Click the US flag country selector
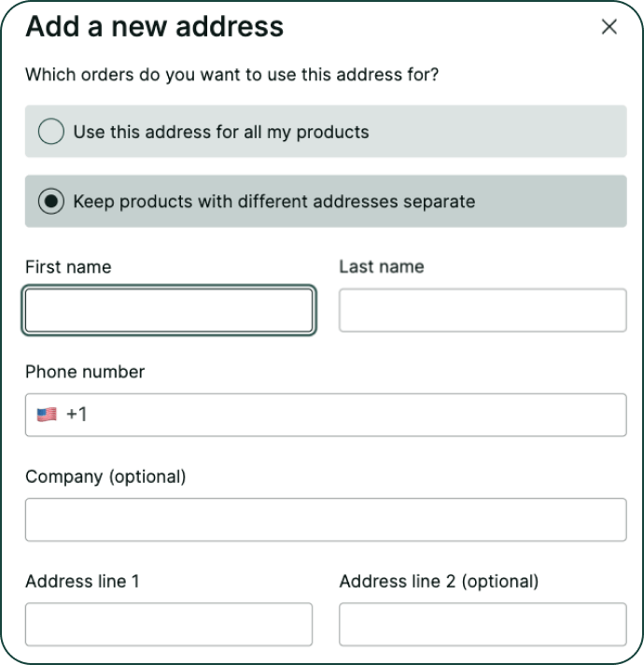This screenshot has height=665, width=644. (x=47, y=415)
